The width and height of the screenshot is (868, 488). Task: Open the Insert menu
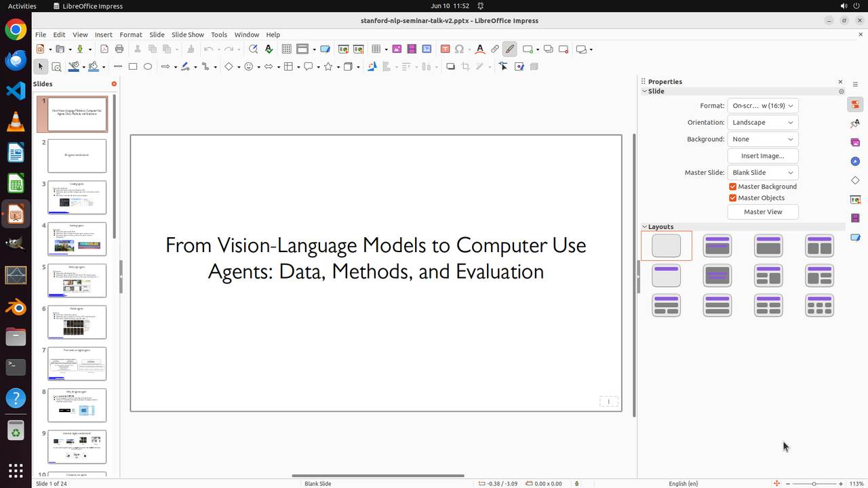104,35
